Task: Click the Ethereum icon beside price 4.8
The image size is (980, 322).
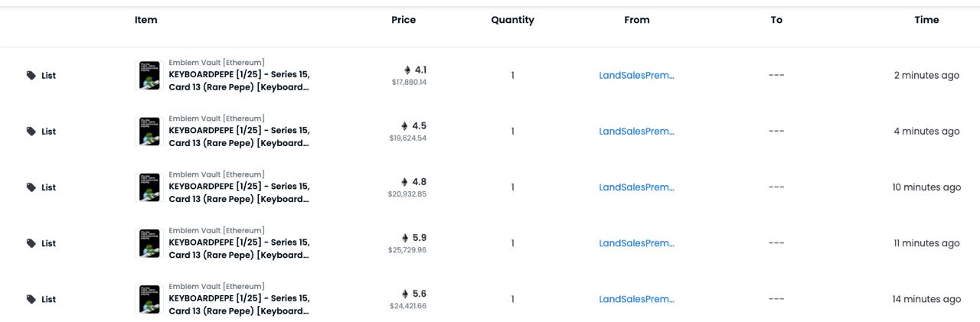Action: (x=405, y=182)
